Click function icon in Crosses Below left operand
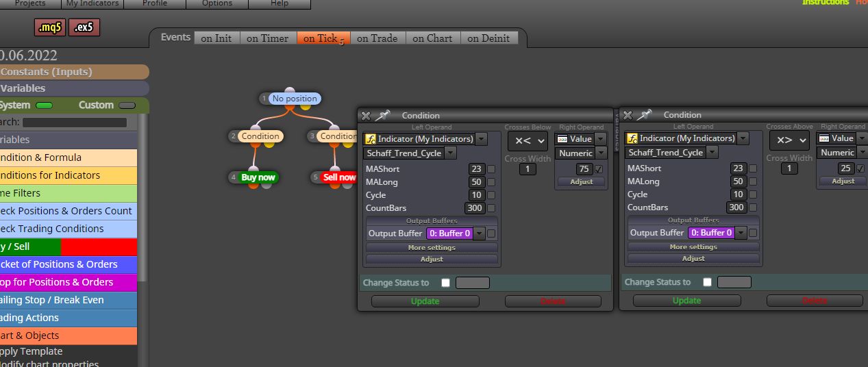 pos(370,139)
